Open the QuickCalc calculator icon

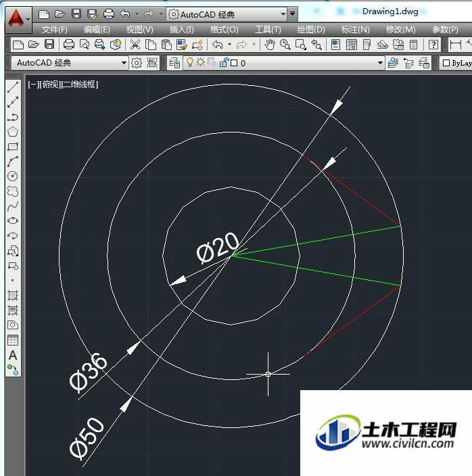coord(413,45)
